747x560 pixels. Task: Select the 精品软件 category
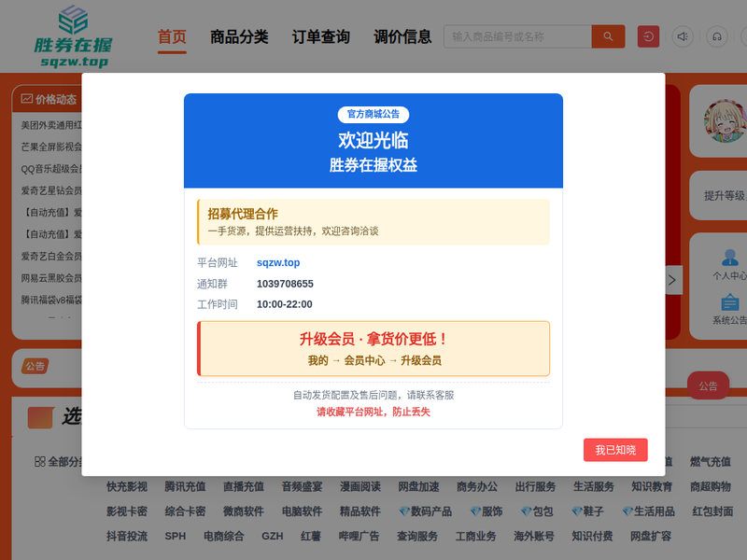click(x=360, y=511)
